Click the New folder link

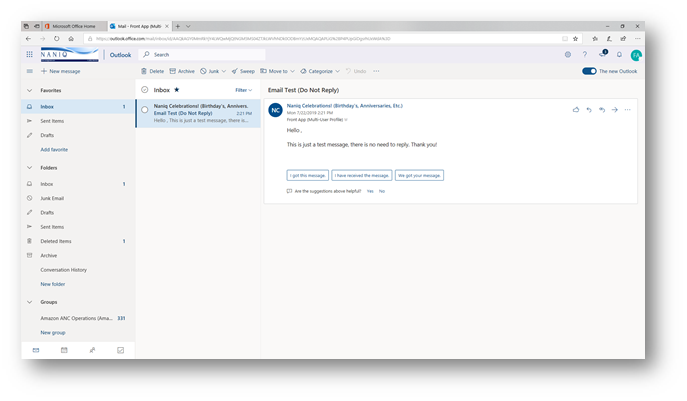53,284
